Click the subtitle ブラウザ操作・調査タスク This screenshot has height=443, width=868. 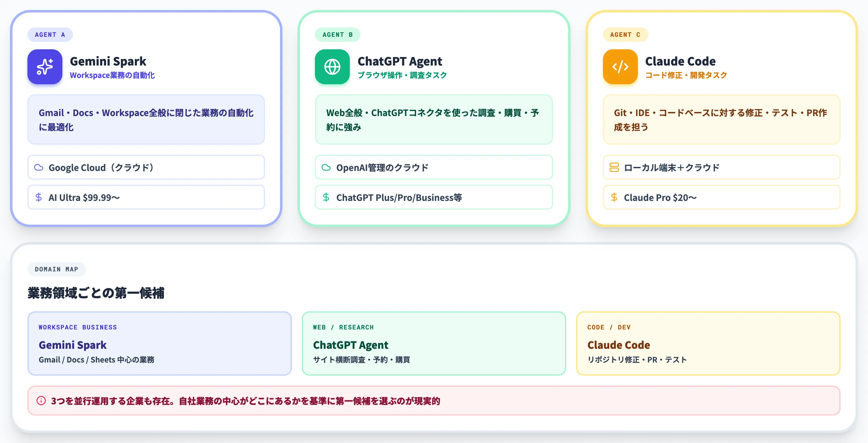[x=402, y=75]
